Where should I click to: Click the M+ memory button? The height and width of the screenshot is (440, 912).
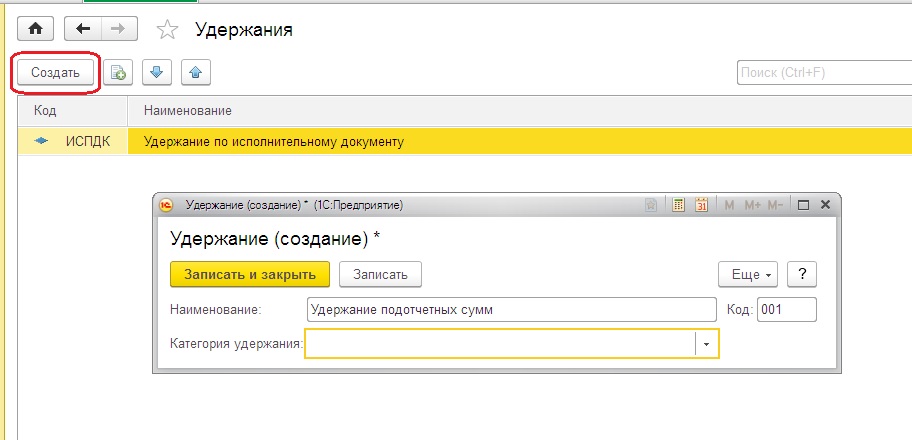[x=753, y=205]
